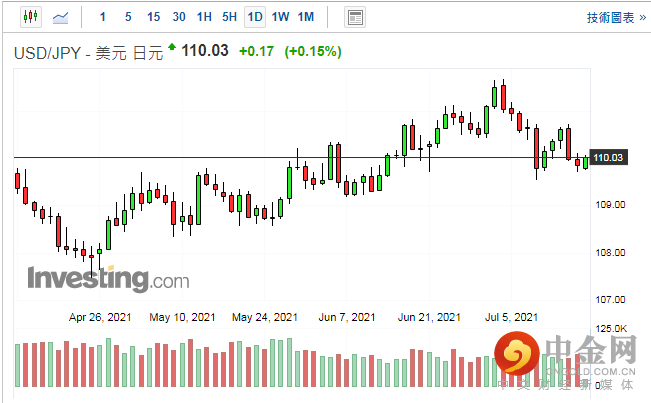
Task: Click the Jul 5, 2021 date label
Action: point(512,318)
